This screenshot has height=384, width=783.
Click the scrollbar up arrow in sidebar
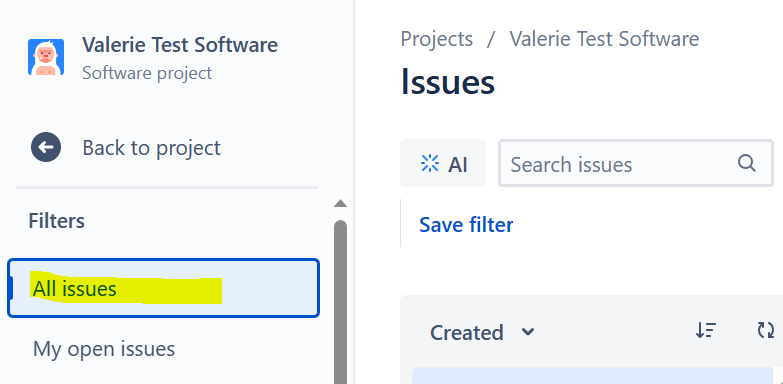(341, 203)
